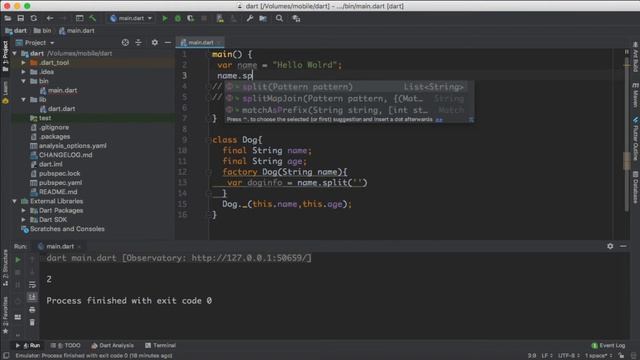The image size is (640, 360).
Task: Switch to main.dart editor tab
Action: [200, 42]
